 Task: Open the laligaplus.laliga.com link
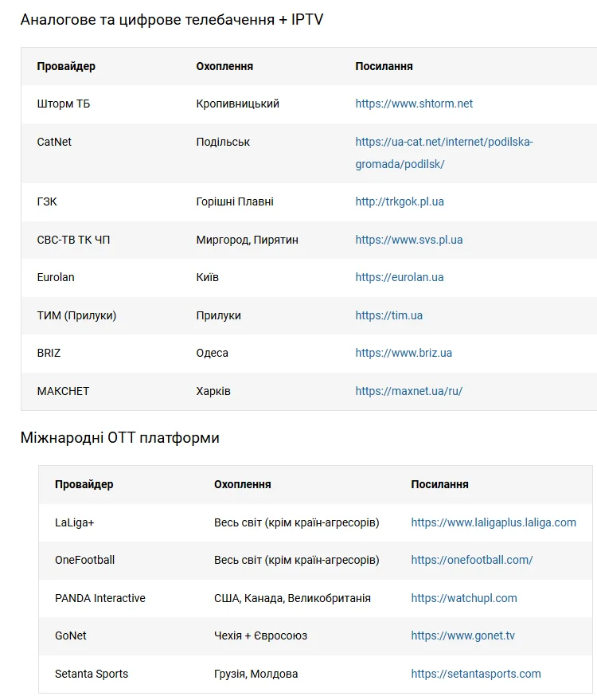click(494, 522)
